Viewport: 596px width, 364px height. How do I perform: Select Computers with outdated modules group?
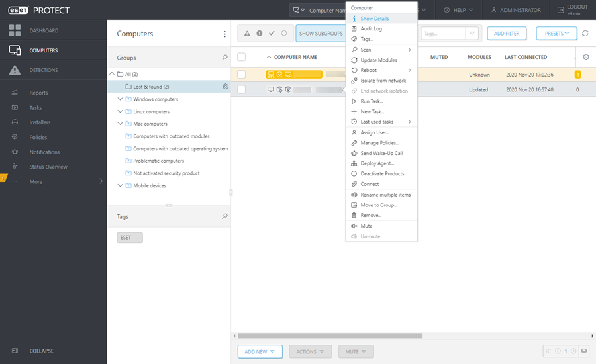[171, 136]
